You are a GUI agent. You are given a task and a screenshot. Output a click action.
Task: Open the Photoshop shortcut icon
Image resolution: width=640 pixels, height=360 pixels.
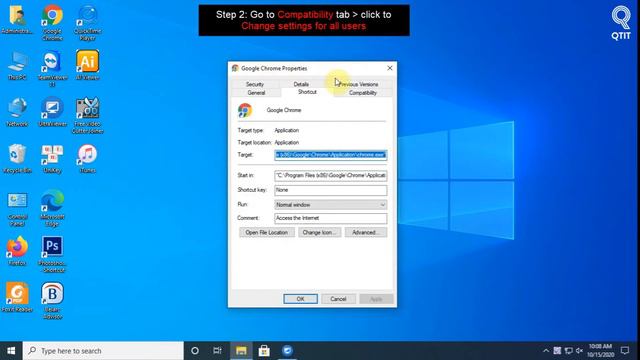point(52,254)
